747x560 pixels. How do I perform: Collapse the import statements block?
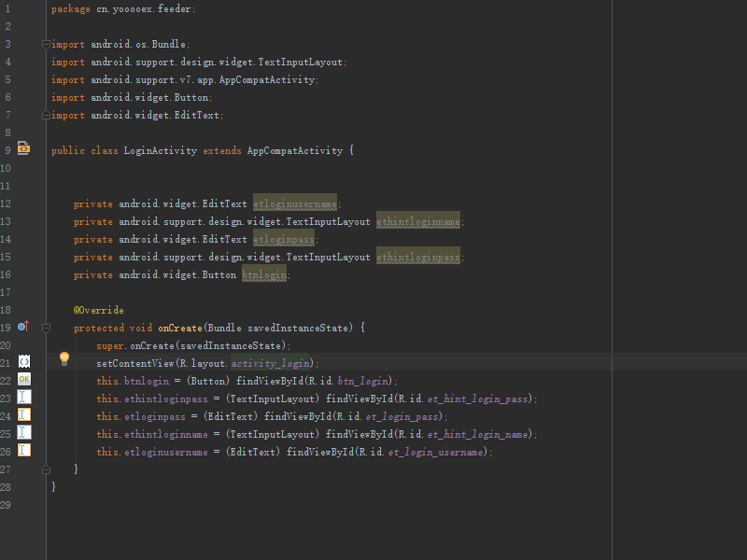(x=45, y=43)
